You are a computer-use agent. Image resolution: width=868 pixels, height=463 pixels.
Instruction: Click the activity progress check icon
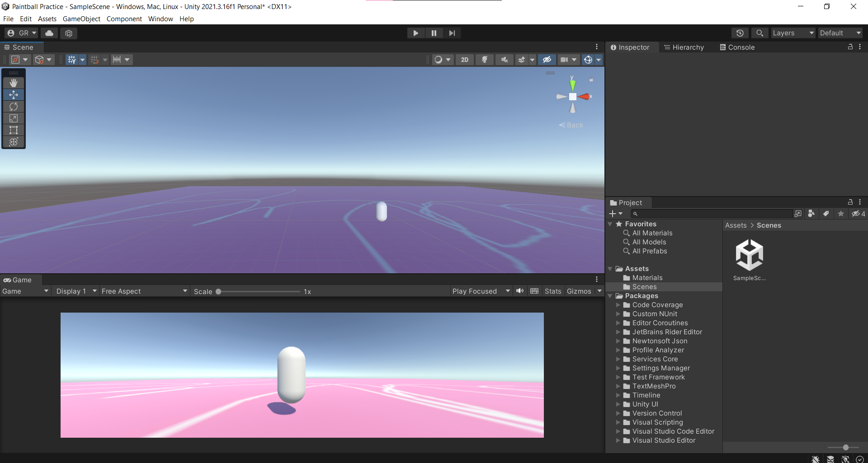click(x=860, y=459)
